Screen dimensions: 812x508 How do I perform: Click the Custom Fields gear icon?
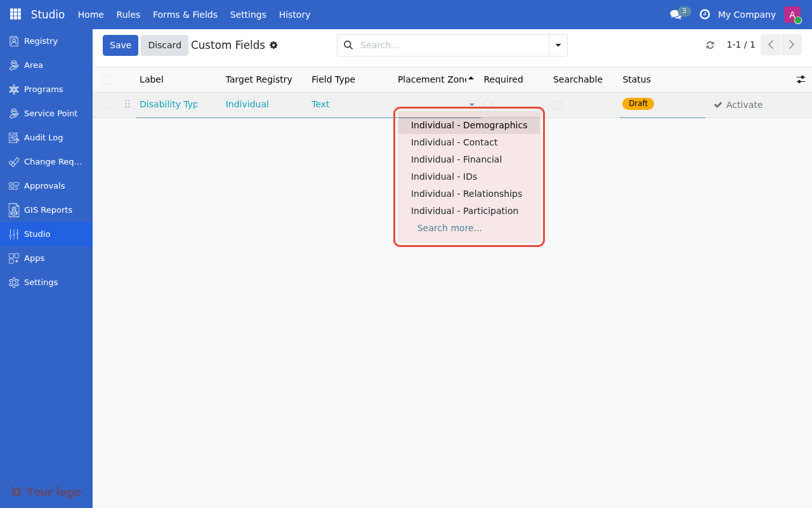click(273, 45)
